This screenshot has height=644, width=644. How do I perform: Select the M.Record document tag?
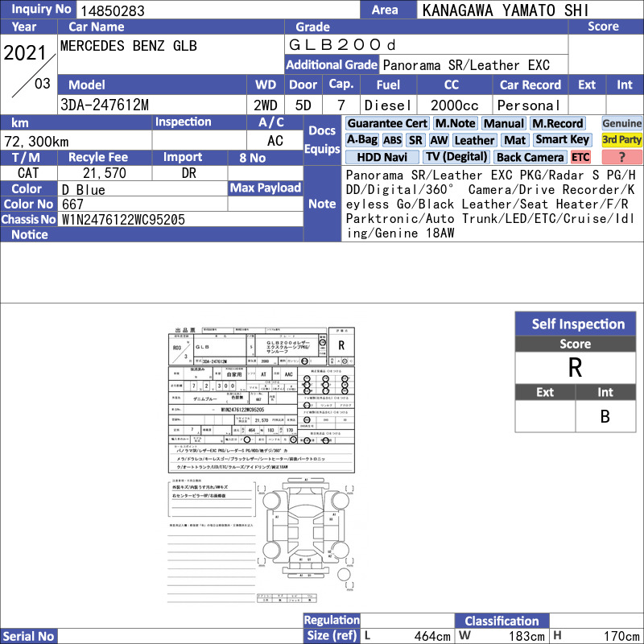coord(557,123)
